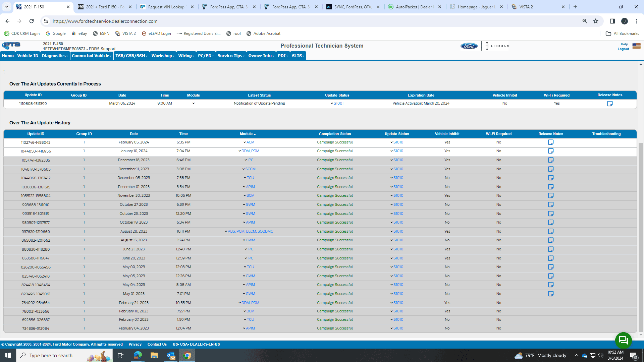Image resolution: width=644 pixels, height=362 pixels.
Task: Switch to the AutoiPacket Dealer browser tab
Action: tap(415, 7)
